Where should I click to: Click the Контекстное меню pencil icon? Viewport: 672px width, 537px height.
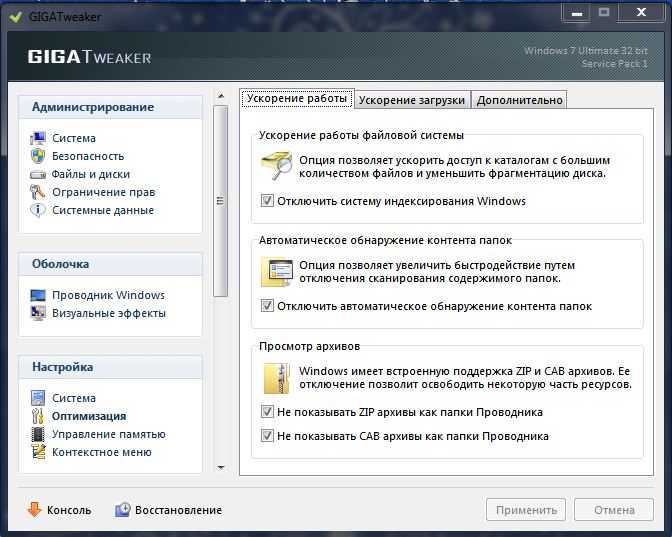pyautogui.click(x=38, y=452)
